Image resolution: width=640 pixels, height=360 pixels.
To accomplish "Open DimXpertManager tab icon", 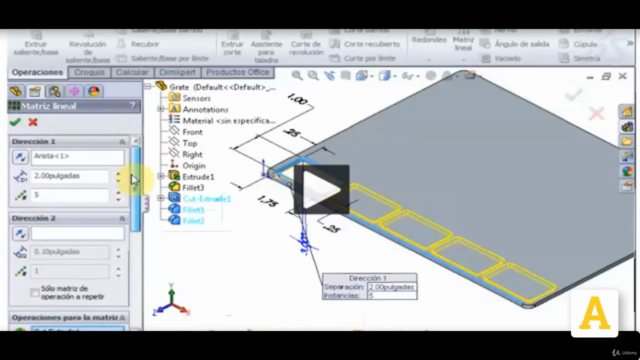I will click(x=74, y=91).
